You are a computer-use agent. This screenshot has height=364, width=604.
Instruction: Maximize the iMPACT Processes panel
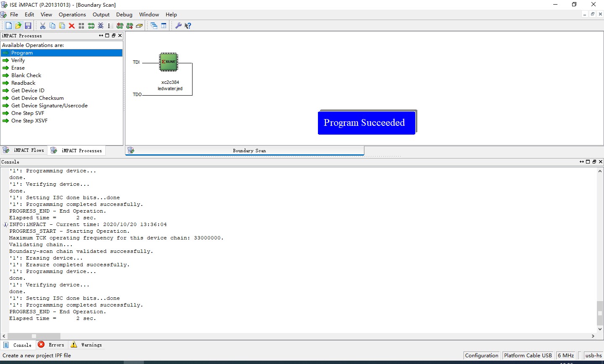tap(107, 36)
